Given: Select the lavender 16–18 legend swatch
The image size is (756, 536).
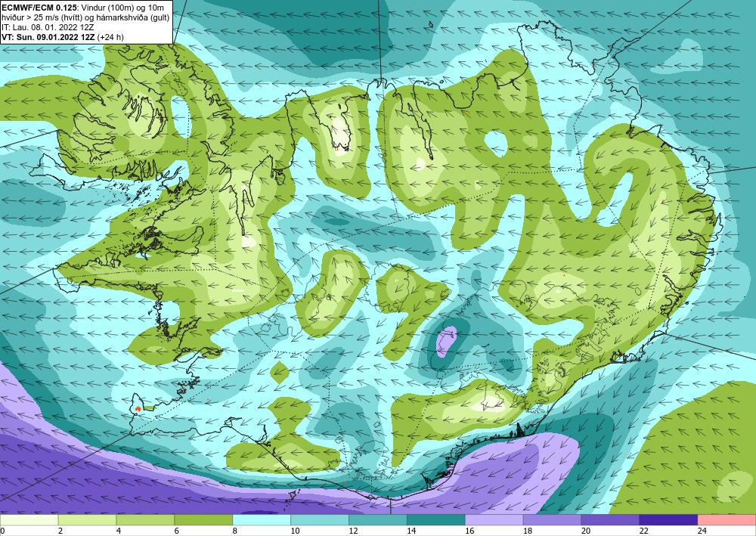Looking at the screenshot, I should [494, 520].
